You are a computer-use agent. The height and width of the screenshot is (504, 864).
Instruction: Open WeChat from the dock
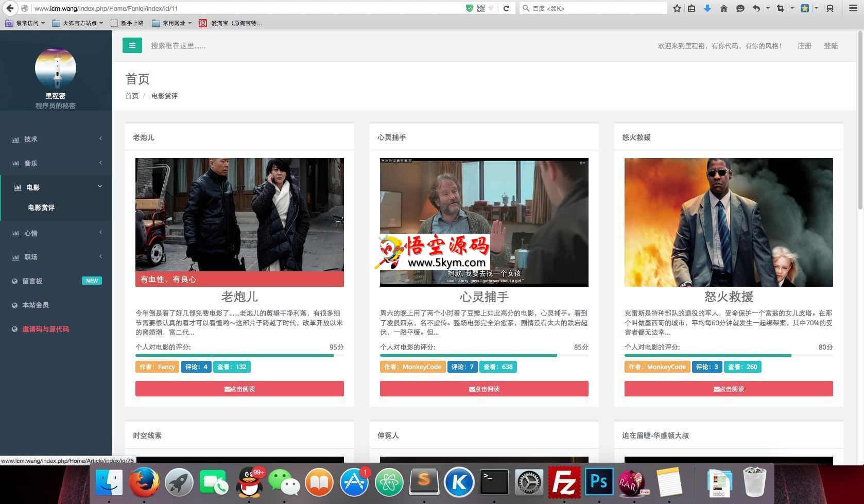(x=284, y=482)
